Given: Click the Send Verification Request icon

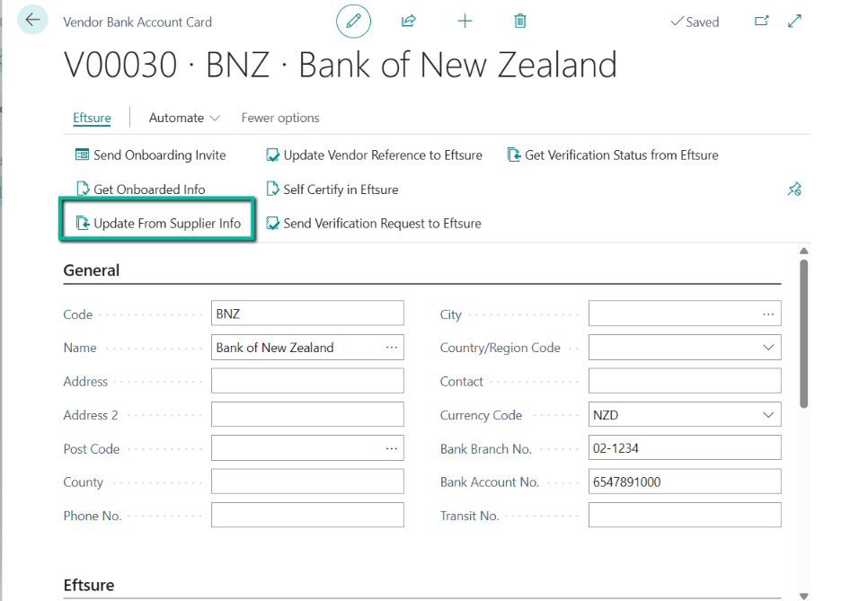Looking at the screenshot, I should [271, 223].
